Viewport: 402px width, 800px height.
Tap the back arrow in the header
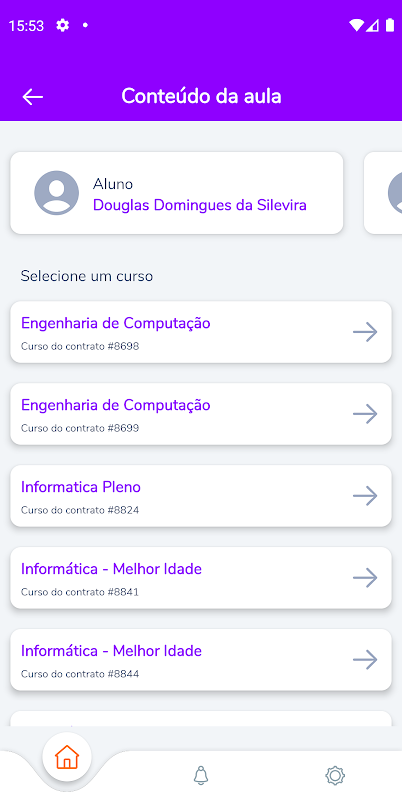tap(33, 96)
